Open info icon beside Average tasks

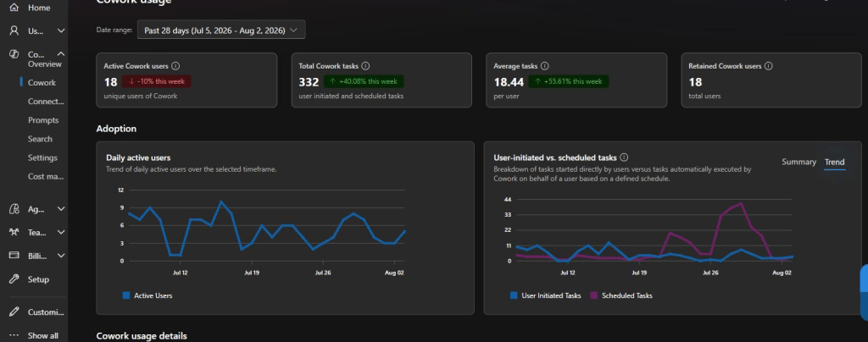(545, 66)
